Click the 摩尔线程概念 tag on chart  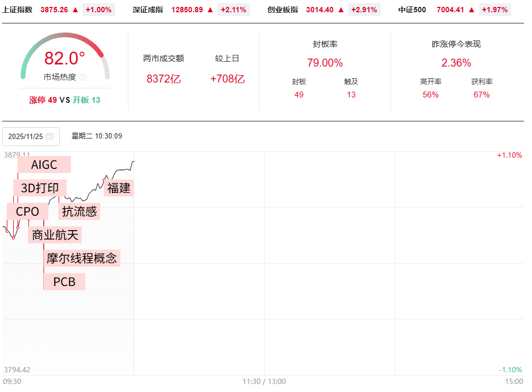tap(82, 258)
